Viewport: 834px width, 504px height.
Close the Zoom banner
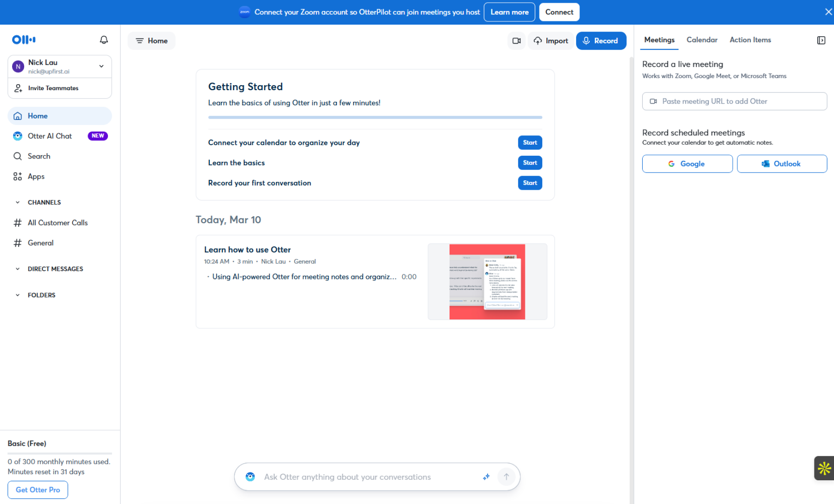pyautogui.click(x=828, y=12)
